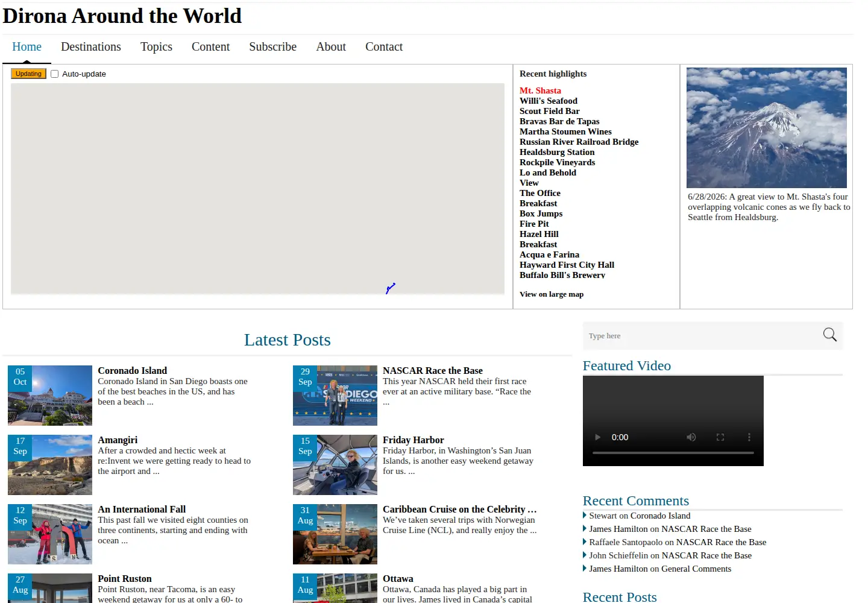Click the search magnifier icon
The width and height of the screenshot is (868, 603).
tap(830, 335)
